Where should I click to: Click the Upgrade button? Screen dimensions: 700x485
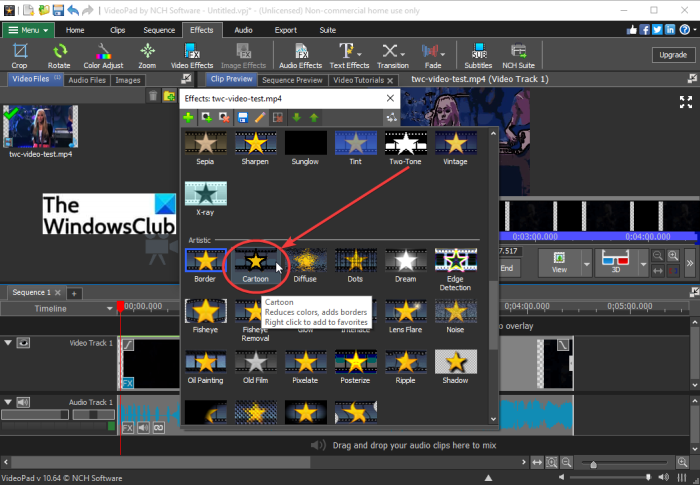point(673,54)
